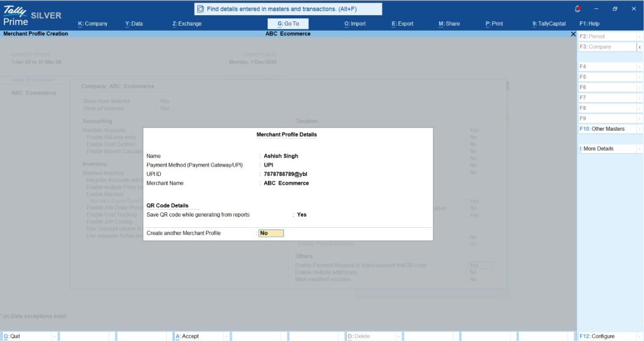Screen dimensions: 644x341
Task: Click F12: Configure button
Action: point(608,336)
